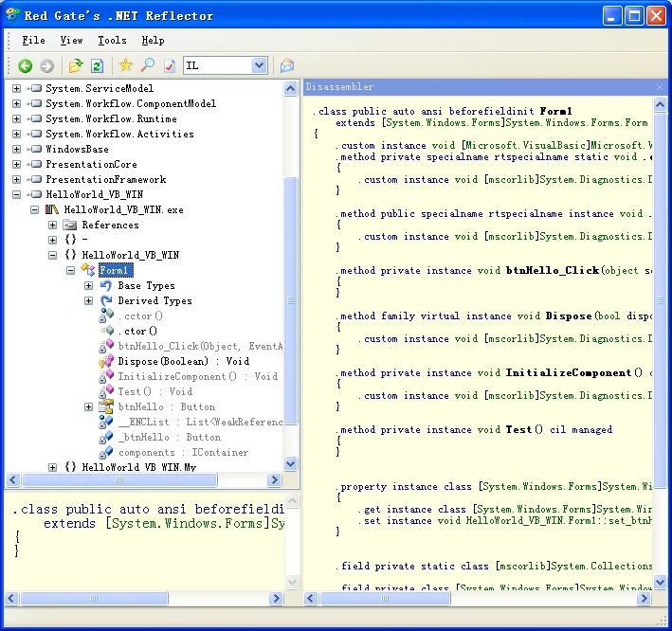Click the Form1 class icon

tap(88, 270)
